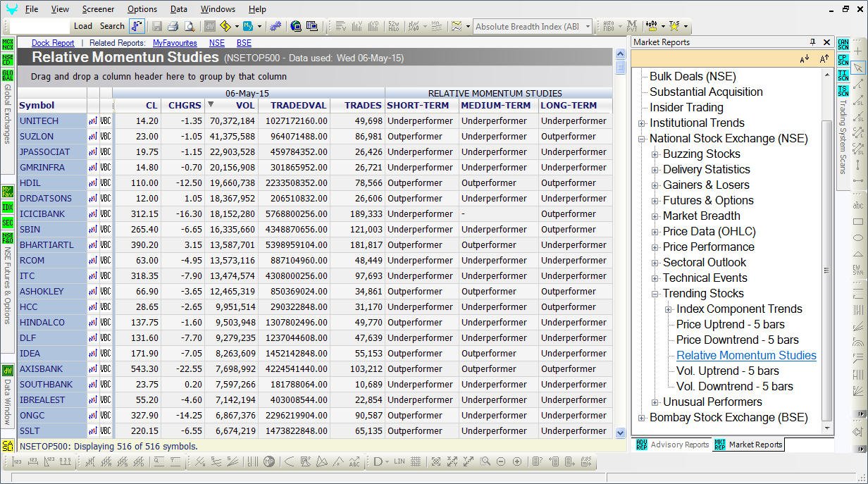The image size is (868, 484).
Task: Click the Print icon in the toolbar
Action: [x=173, y=26]
